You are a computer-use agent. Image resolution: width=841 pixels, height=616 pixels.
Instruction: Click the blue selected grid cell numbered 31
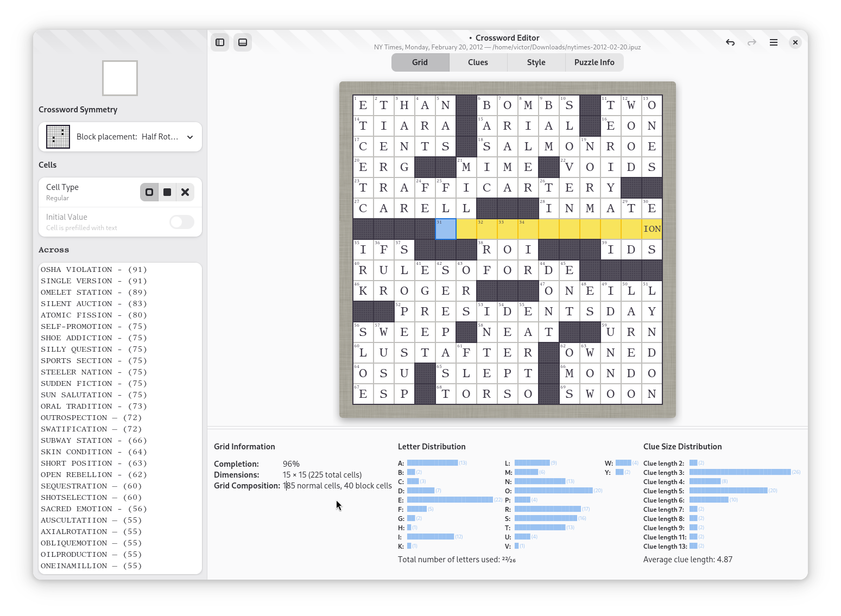(446, 229)
